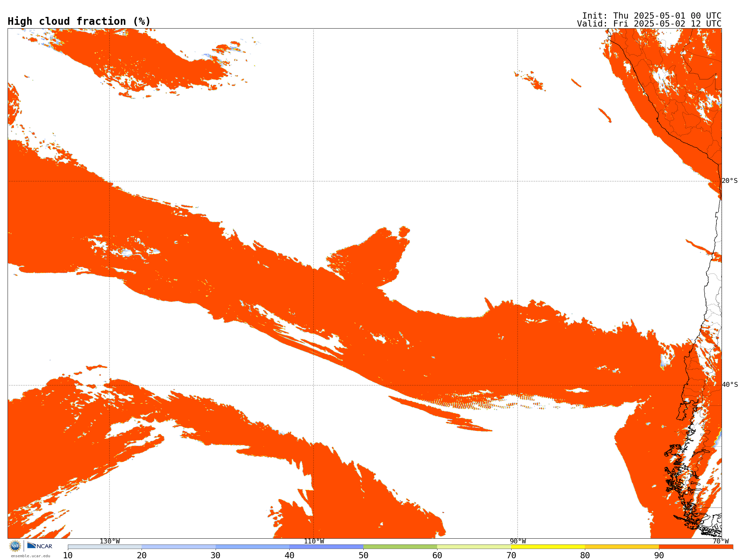The image size is (744, 560).
Task: Click the "Init: Thu 2025-05-01 00 UTC" text
Action: (x=652, y=16)
